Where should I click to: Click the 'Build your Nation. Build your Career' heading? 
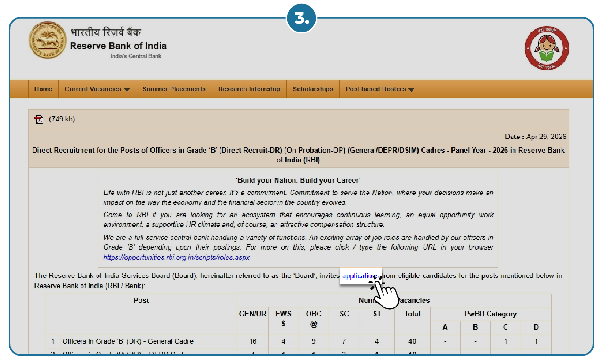pos(298,180)
